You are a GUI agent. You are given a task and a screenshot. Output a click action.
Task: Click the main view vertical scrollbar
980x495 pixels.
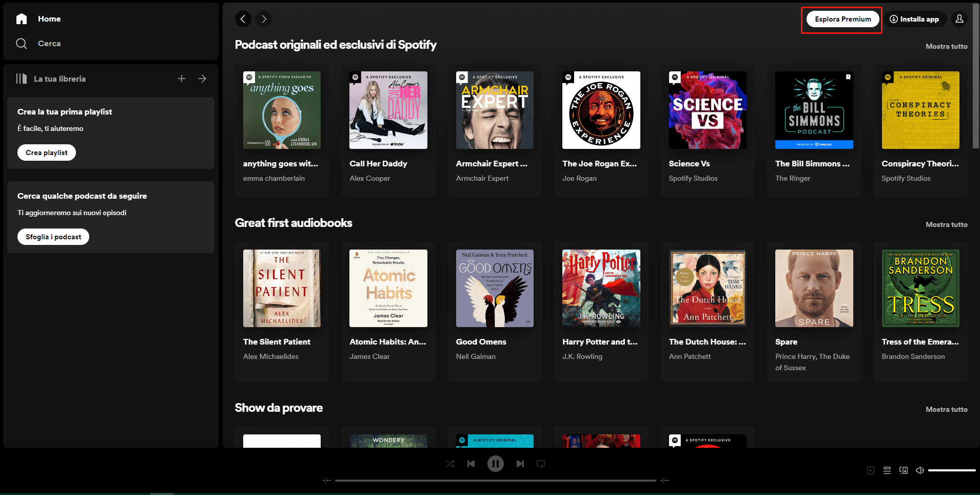[976, 77]
